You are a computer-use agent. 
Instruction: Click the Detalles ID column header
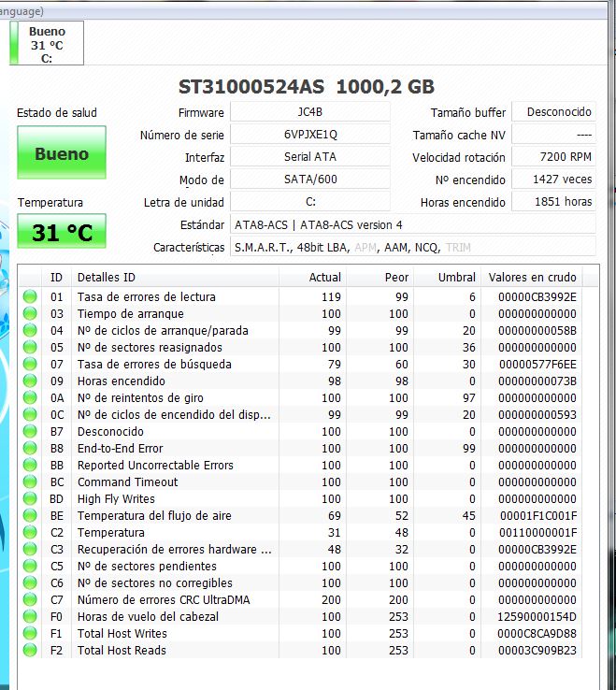click(x=175, y=278)
